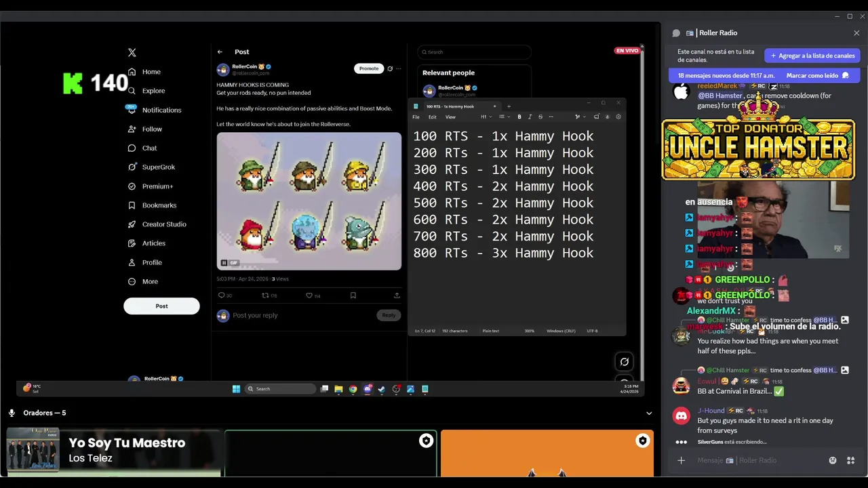Open Discord apps button beside emoji
This screenshot has height=488, width=868.
[x=850, y=460]
